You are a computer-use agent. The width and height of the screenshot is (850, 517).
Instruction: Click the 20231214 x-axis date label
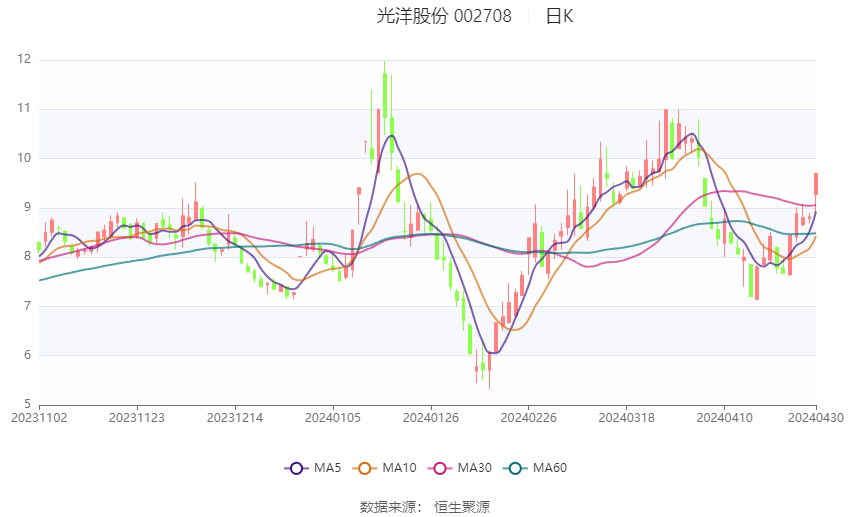point(235,418)
